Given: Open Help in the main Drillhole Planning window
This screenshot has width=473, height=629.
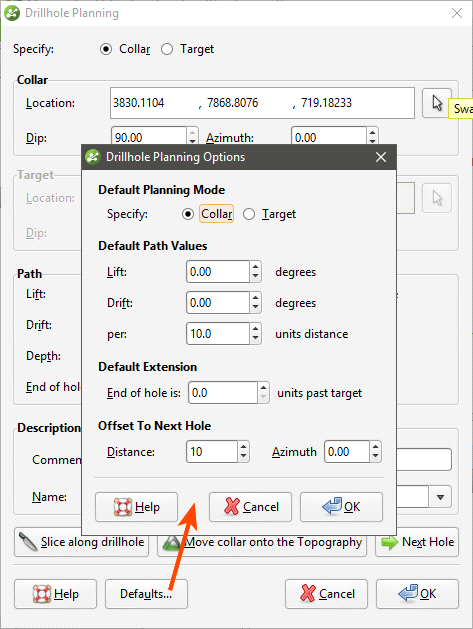Looking at the screenshot, I should point(55,594).
